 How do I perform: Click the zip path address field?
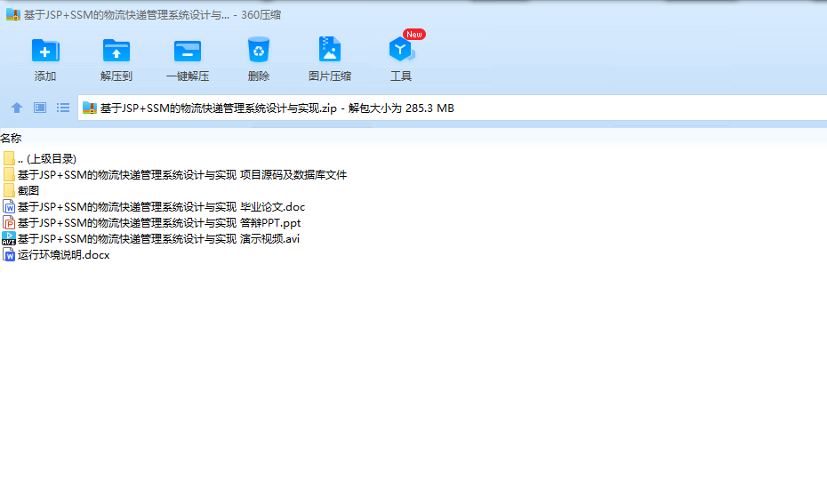453,108
